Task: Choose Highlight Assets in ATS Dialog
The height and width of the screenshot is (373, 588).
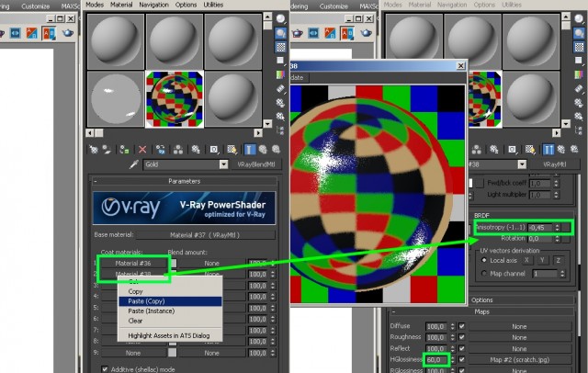Action: (x=170, y=335)
